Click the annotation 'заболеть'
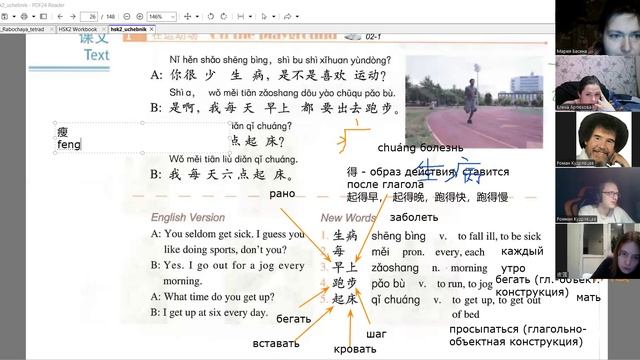This screenshot has width=640, height=360. click(414, 218)
